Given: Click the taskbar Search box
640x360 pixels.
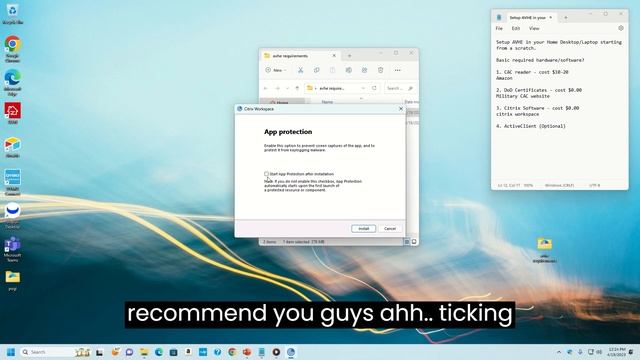Looking at the screenshot, I should pos(55,352).
